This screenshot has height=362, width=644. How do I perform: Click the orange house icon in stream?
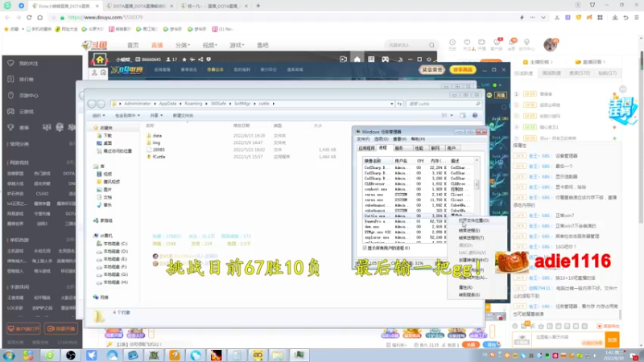[x=100, y=60]
